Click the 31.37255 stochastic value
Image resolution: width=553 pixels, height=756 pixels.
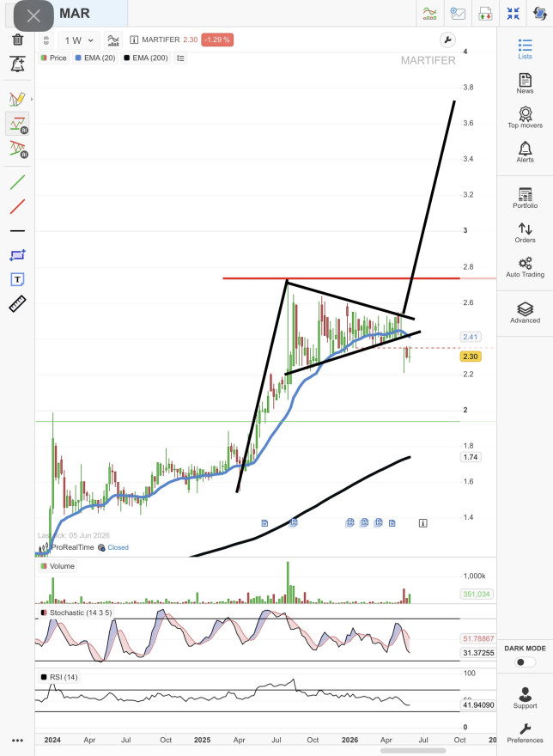[x=479, y=653]
